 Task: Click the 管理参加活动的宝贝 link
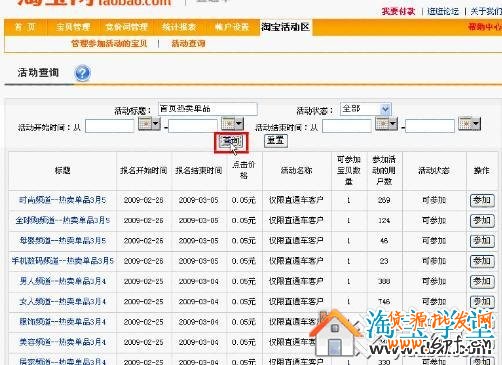click(109, 44)
